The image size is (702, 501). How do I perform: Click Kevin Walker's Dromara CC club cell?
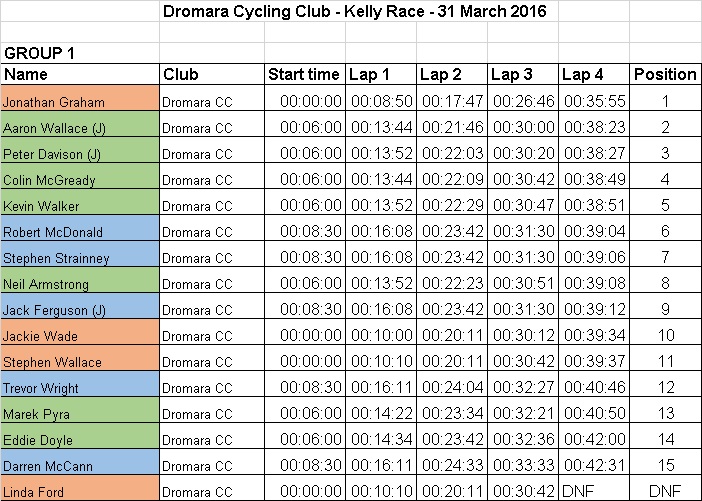click(212, 202)
